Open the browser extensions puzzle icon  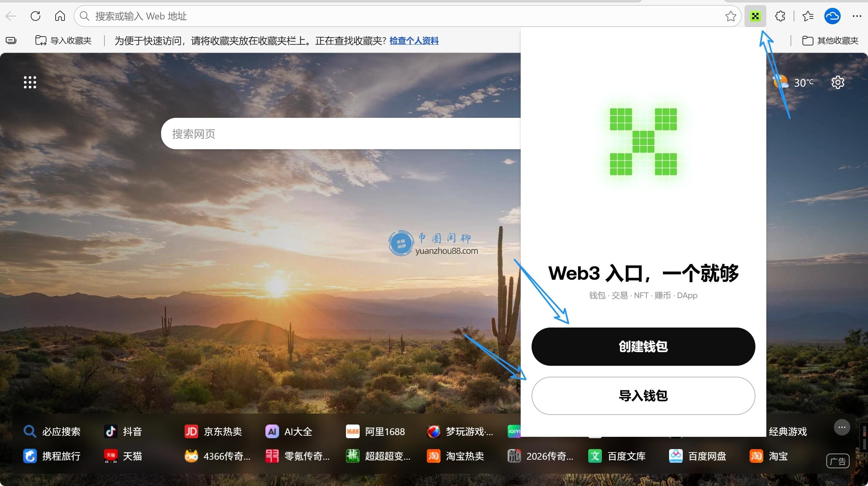coord(780,16)
